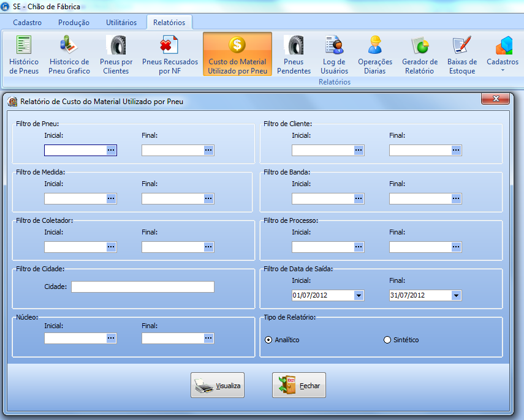Screen dimensions: 524x420
Task: Click the Visualiza button
Action: pos(218,386)
